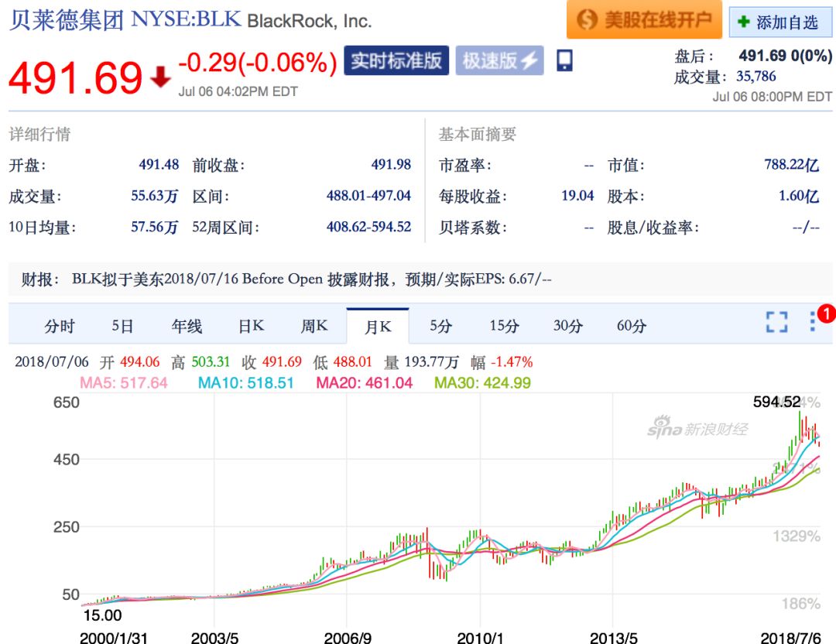
Task: Click 美股在线开户 open account button
Action: pyautogui.click(x=644, y=20)
